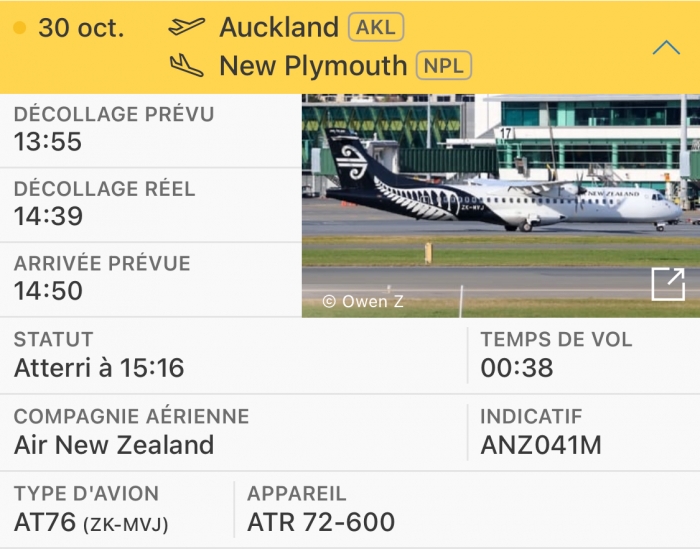
Task: Tap the NPL airport code badge
Action: 445,66
